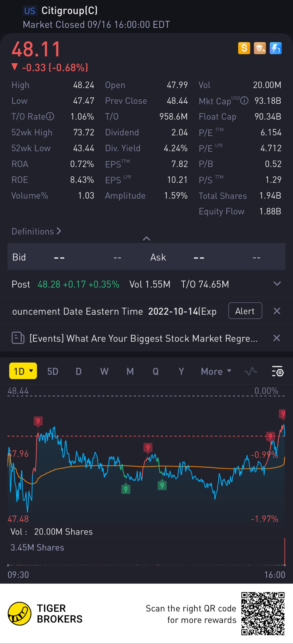Open the Definitions link
Screen dimensions: 293x644
pyautogui.click(x=36, y=231)
